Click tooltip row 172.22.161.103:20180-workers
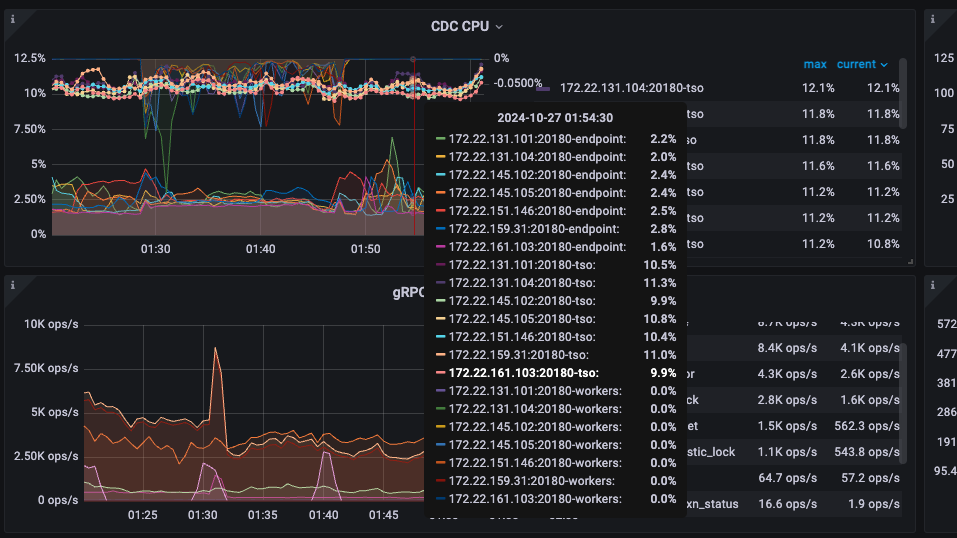This screenshot has height=538, width=957. [x=555, y=499]
